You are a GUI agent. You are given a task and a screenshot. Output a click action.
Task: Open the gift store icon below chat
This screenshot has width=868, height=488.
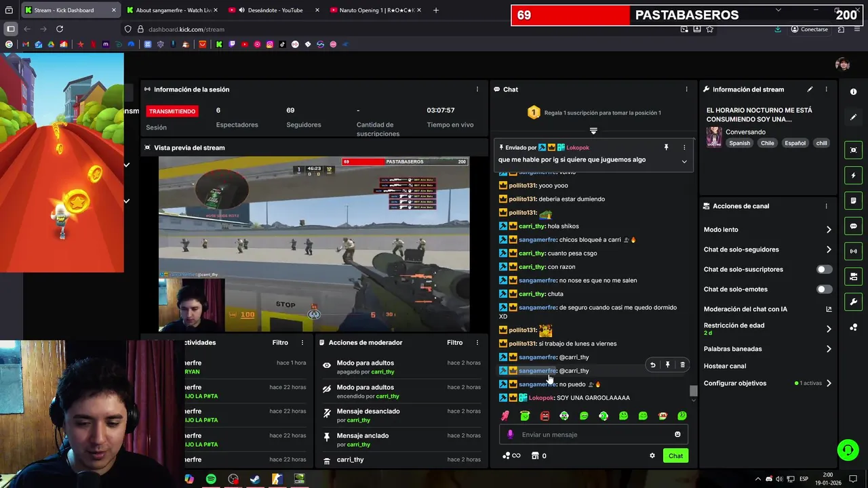(x=535, y=455)
